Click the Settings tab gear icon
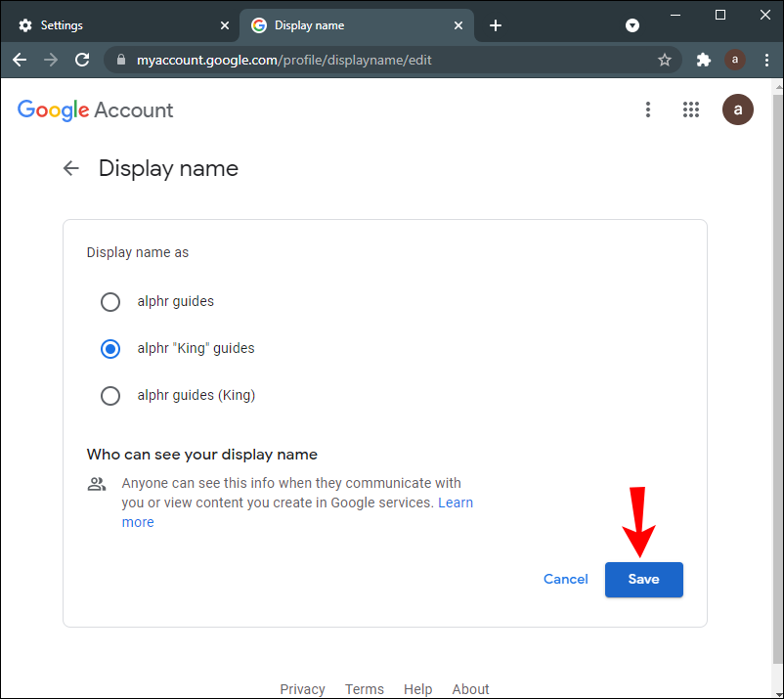Image resolution: width=784 pixels, height=699 pixels. point(25,25)
